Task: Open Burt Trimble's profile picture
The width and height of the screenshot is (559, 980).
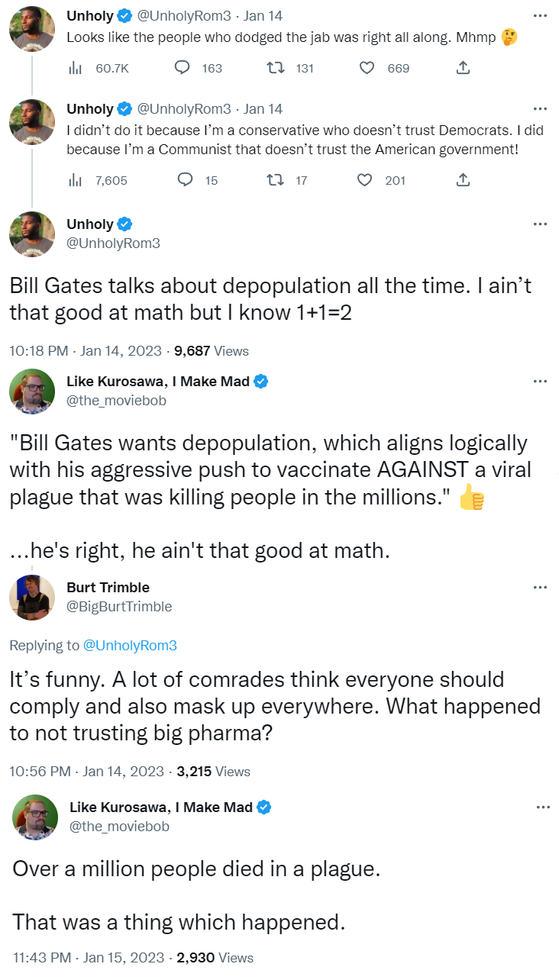Action: pyautogui.click(x=32, y=597)
